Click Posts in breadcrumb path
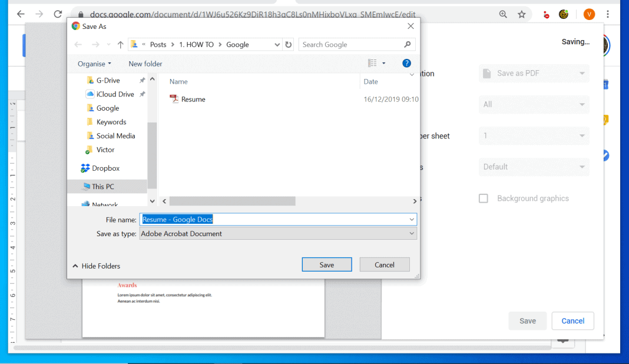 pyautogui.click(x=158, y=45)
